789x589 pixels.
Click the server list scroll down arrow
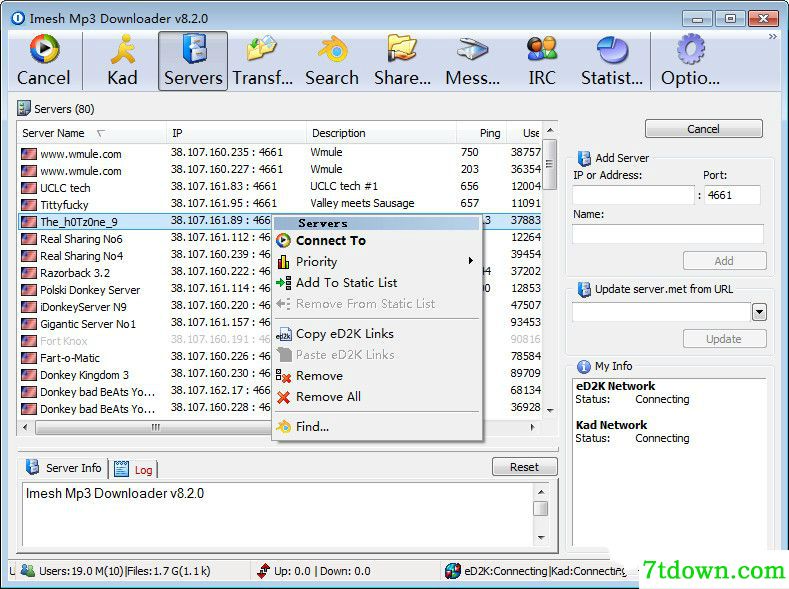[x=550, y=410]
